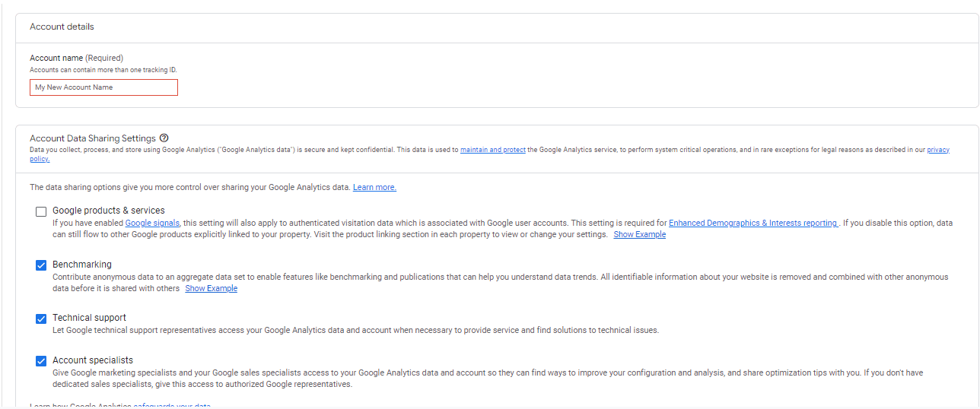
Task: Enable the Google products & services checkbox
Action: click(41, 211)
